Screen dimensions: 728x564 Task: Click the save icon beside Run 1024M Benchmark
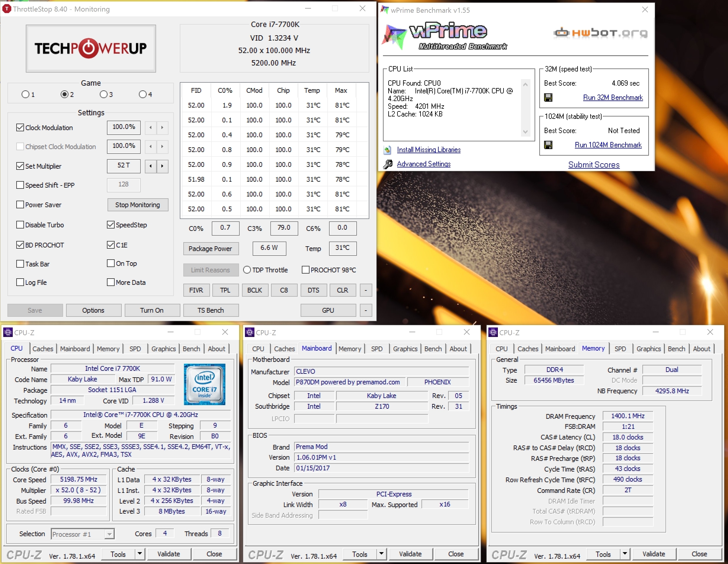point(548,145)
